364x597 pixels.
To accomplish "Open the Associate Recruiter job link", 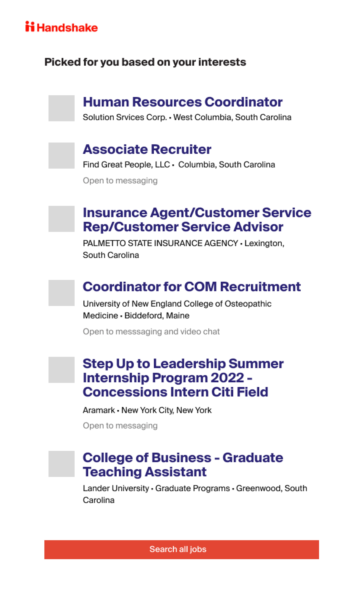I will (147, 149).
